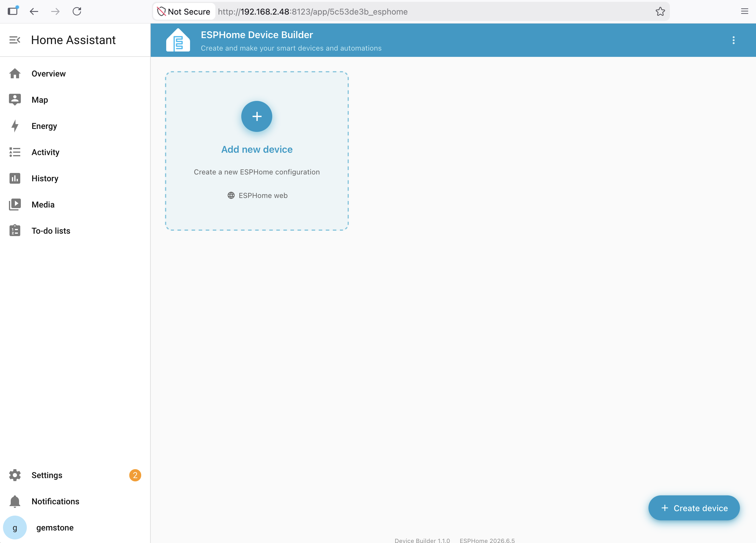Click the ESPHome Device Builder title
Viewport: 756px width, 543px height.
257,35
